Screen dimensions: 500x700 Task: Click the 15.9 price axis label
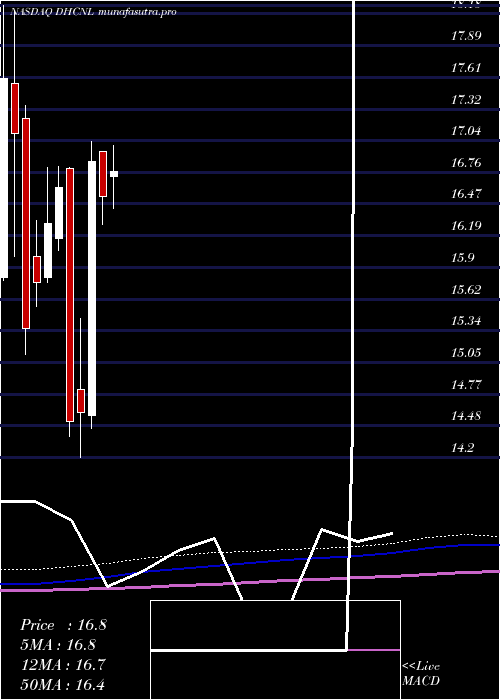click(462, 258)
